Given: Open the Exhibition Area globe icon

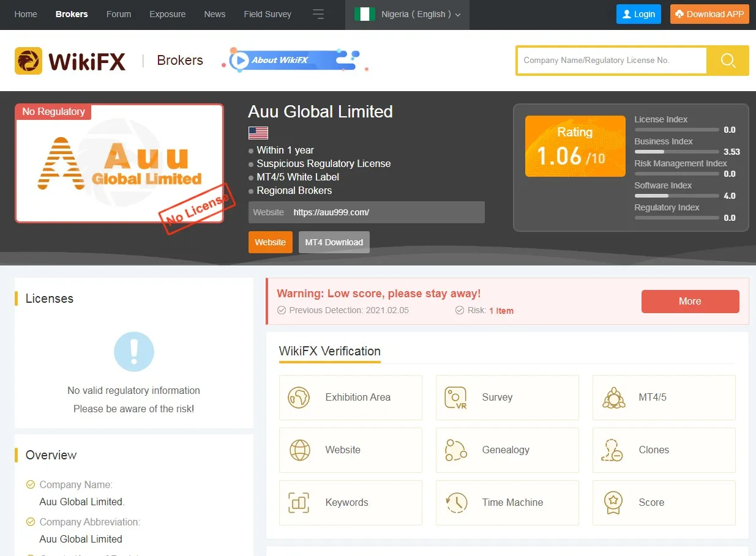Looking at the screenshot, I should click(x=299, y=398).
